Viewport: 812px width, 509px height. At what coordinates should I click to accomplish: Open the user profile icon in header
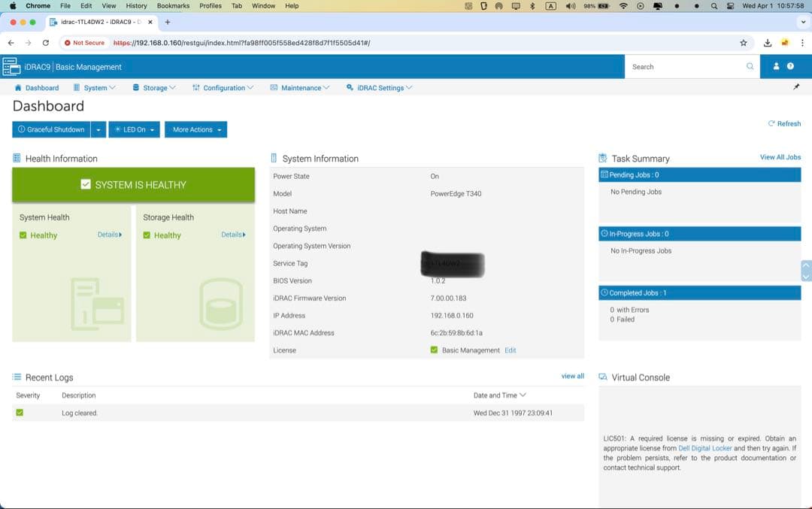coord(776,66)
